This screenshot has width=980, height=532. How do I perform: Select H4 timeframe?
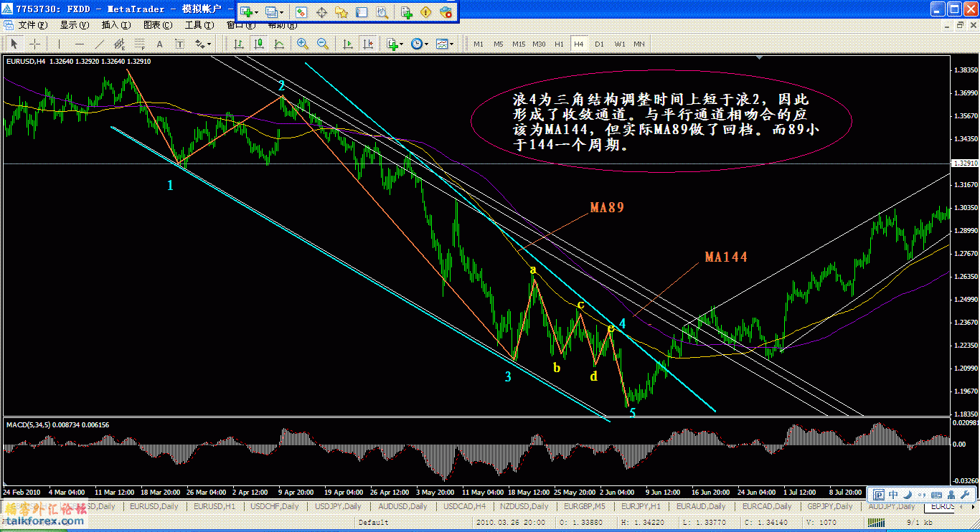(x=579, y=44)
